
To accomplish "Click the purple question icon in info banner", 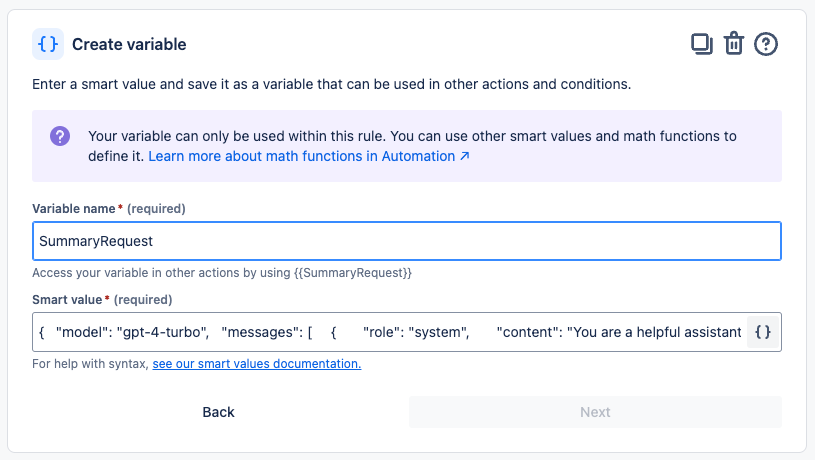I will (x=60, y=136).
